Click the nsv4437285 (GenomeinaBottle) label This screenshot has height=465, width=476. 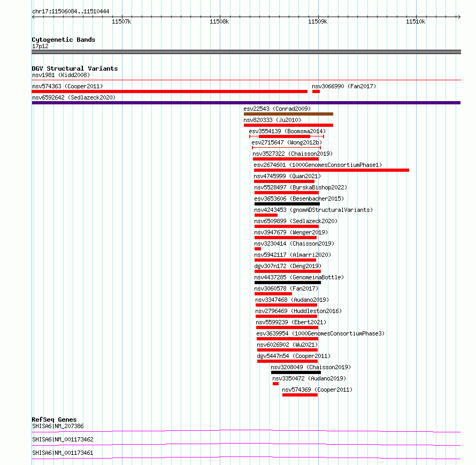pyautogui.click(x=299, y=277)
